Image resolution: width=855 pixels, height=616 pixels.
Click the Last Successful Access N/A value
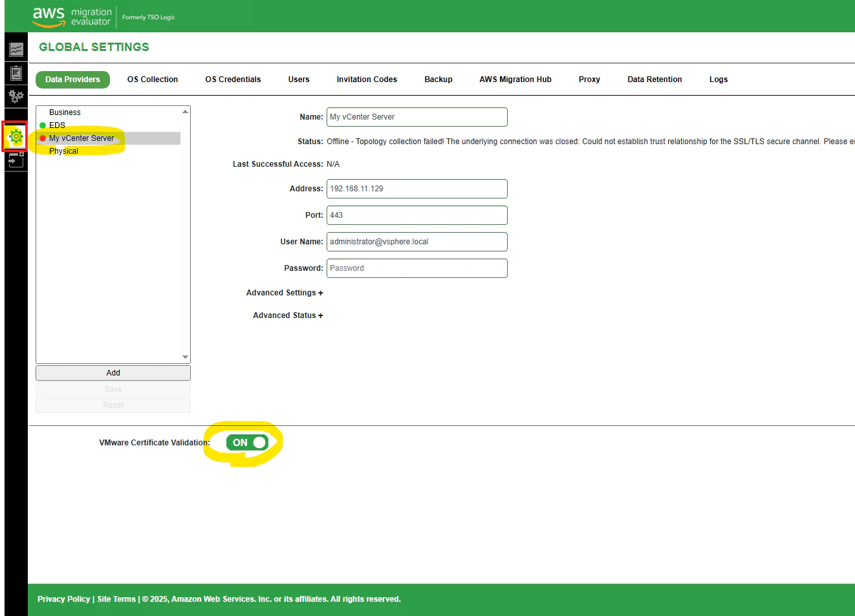tap(333, 164)
